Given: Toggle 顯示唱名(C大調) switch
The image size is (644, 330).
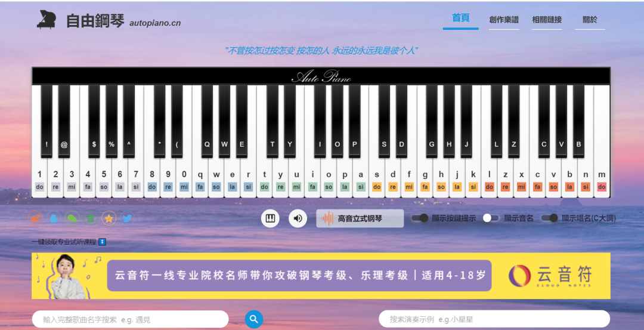Looking at the screenshot, I should click(550, 218).
